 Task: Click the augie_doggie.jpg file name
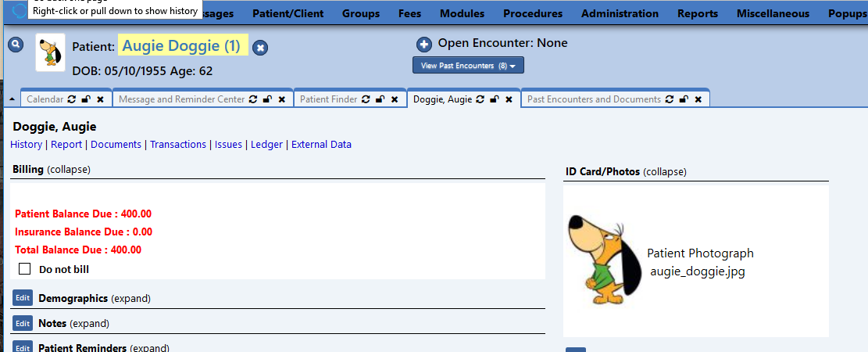click(698, 271)
